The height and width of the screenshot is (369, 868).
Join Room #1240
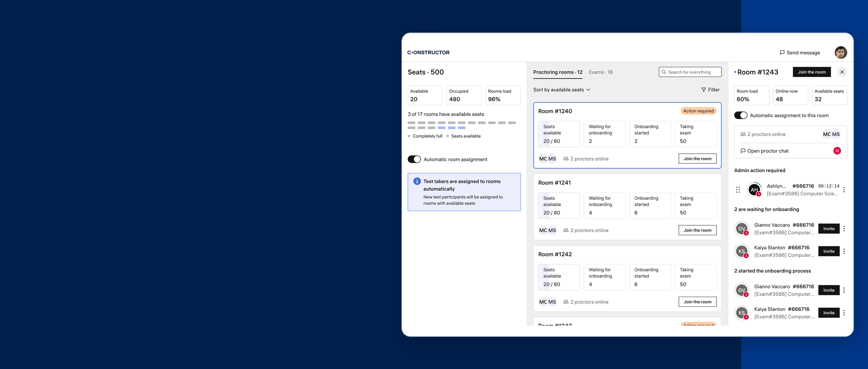tap(697, 158)
